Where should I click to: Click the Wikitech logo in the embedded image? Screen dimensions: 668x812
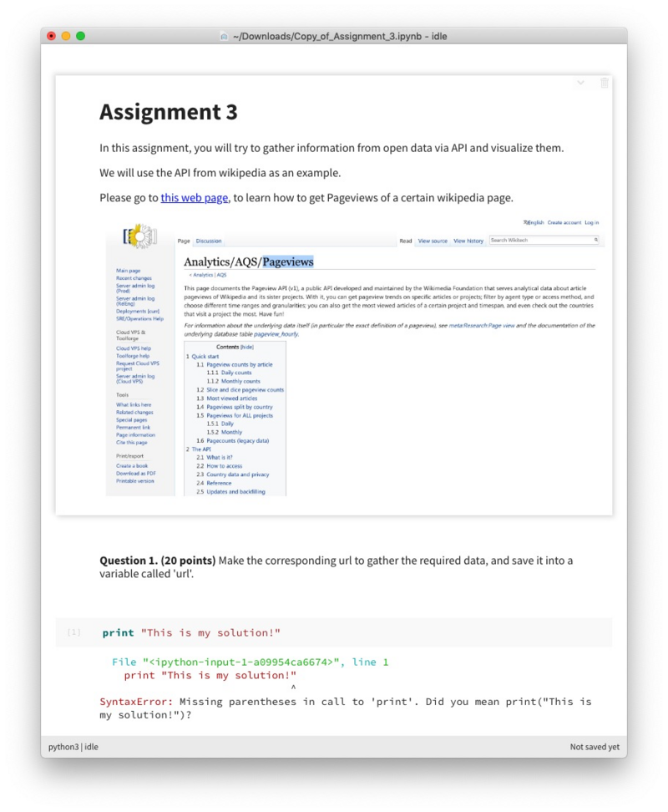(139, 236)
